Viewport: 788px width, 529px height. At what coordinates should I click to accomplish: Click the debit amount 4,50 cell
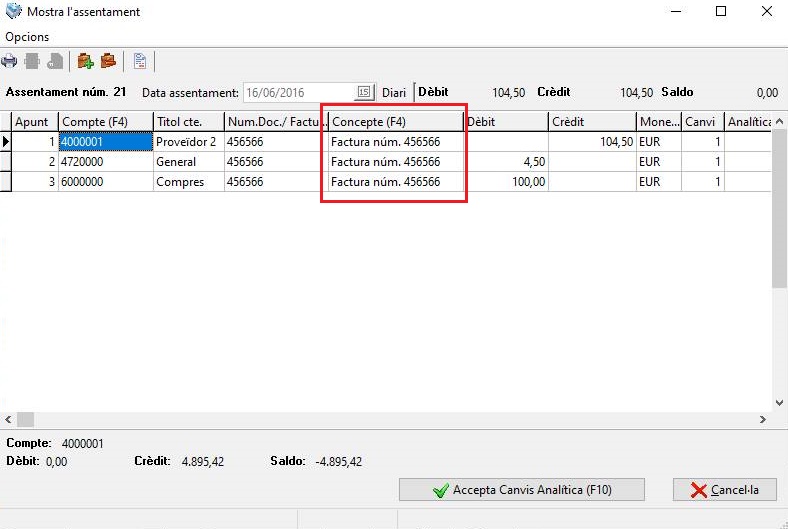[506, 162]
